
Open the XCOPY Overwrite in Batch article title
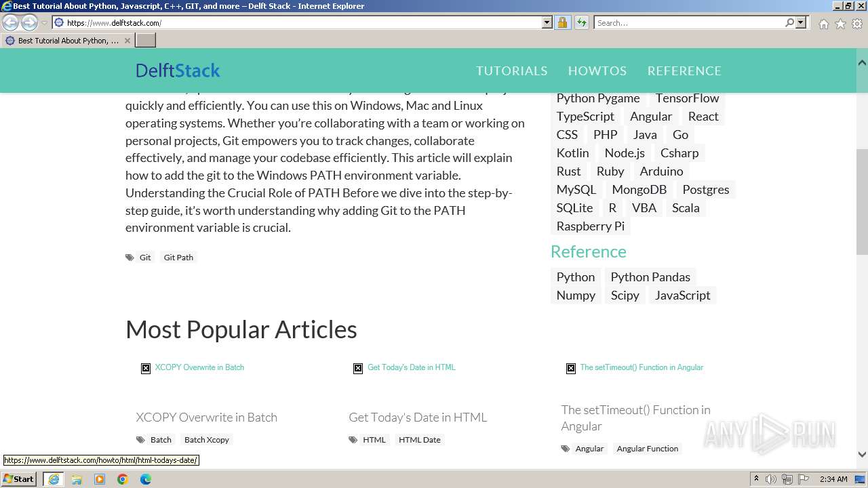click(206, 418)
